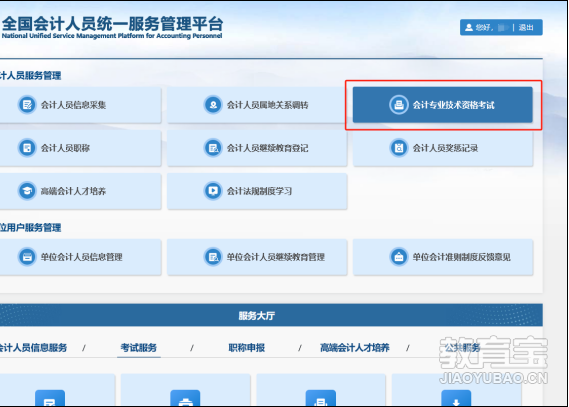Click the 单位会计人员继续教育管理 icon
Viewport: 569px width, 407px height.
pos(213,257)
